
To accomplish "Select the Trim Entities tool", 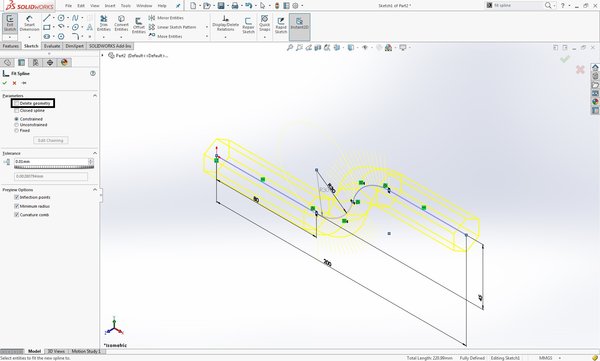I will tap(103, 23).
